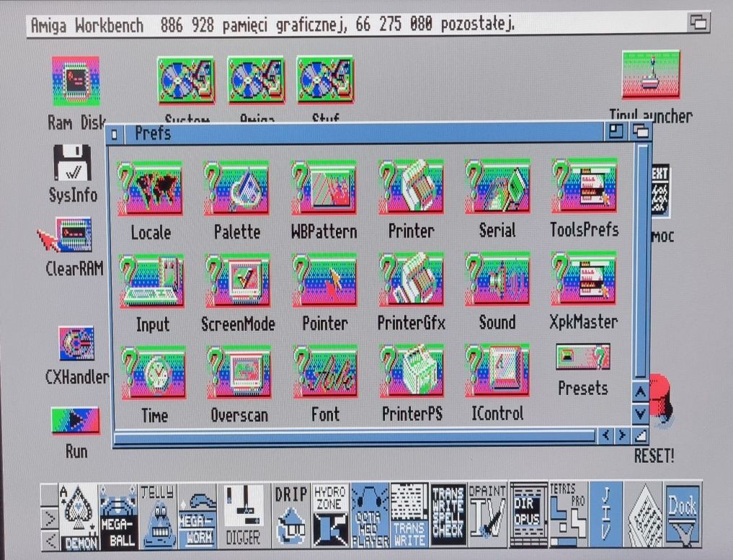This screenshot has width=733, height=560.
Task: Launch Tetris Pro from the dock
Action: pos(567,514)
